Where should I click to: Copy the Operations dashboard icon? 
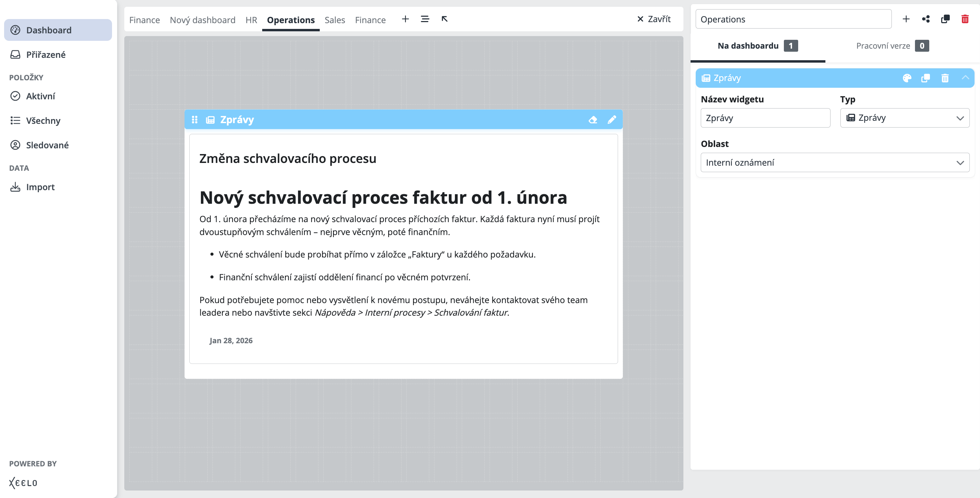[x=945, y=19]
